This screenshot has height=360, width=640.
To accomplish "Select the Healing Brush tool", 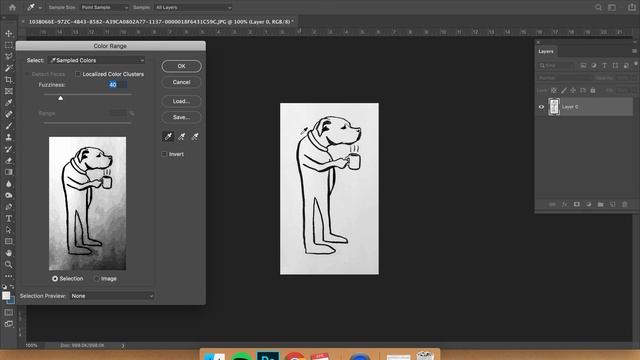I will (x=9, y=114).
